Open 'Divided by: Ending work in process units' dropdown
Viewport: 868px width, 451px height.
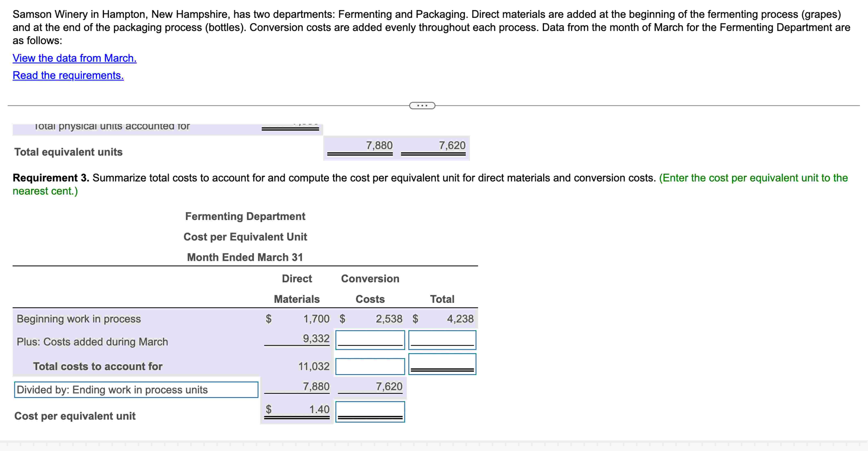click(x=136, y=390)
